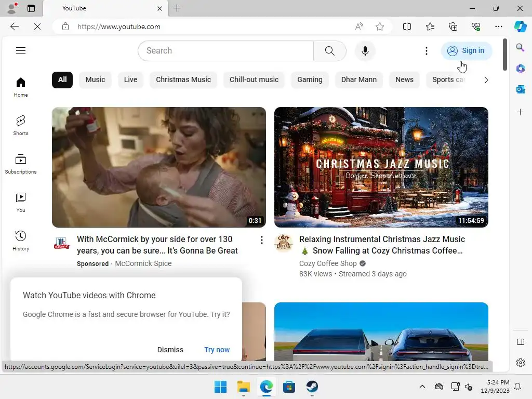
Task: Open Microsoft Store from taskbar
Action: pos(289,387)
